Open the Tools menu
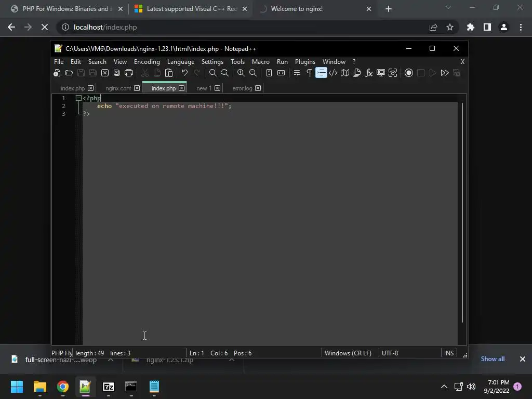The width and height of the screenshot is (532, 399). pyautogui.click(x=237, y=62)
